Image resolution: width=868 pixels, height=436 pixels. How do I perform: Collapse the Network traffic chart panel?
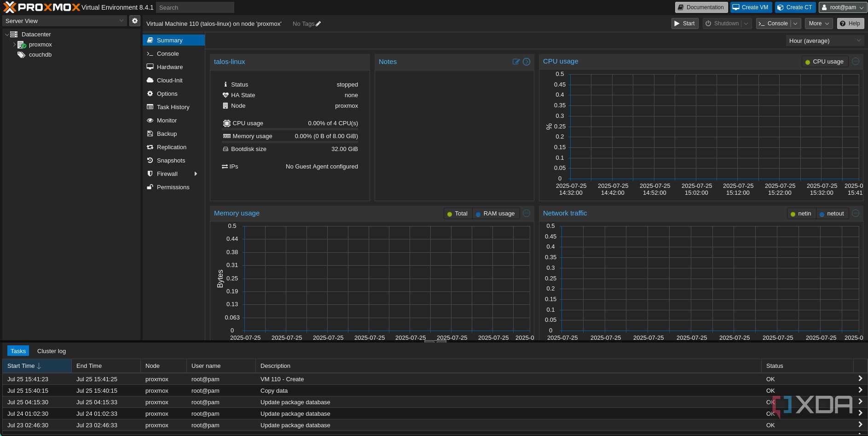click(856, 213)
